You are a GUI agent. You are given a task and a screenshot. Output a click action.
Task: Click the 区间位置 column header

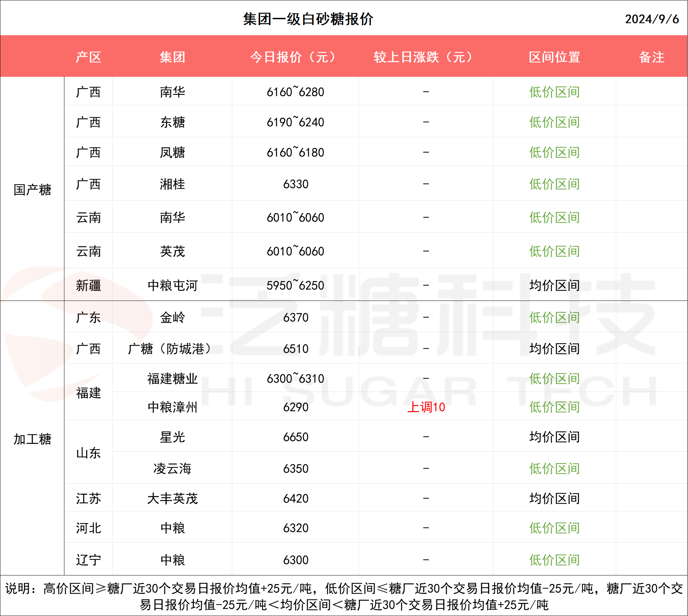tap(554, 57)
